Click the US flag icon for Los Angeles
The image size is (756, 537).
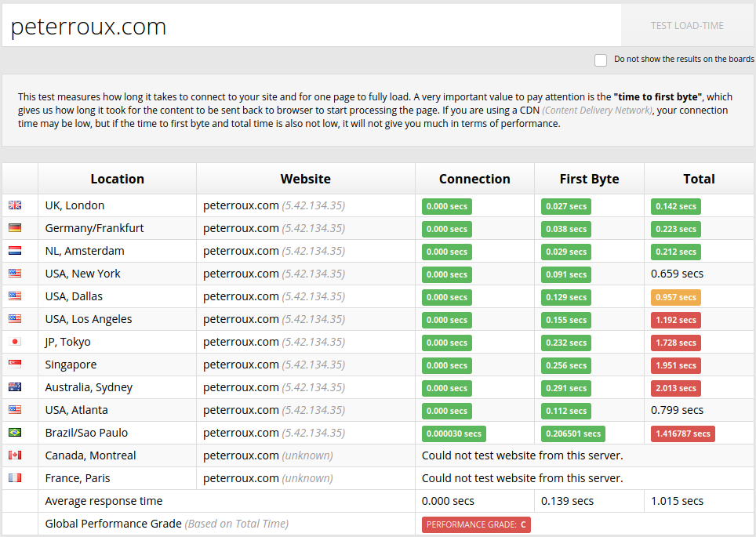click(x=15, y=318)
